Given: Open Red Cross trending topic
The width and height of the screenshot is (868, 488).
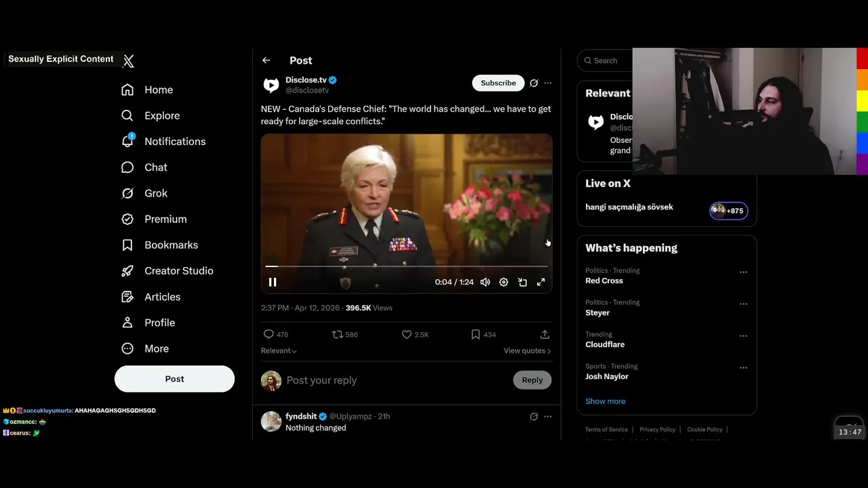Looking at the screenshot, I should pyautogui.click(x=604, y=281).
